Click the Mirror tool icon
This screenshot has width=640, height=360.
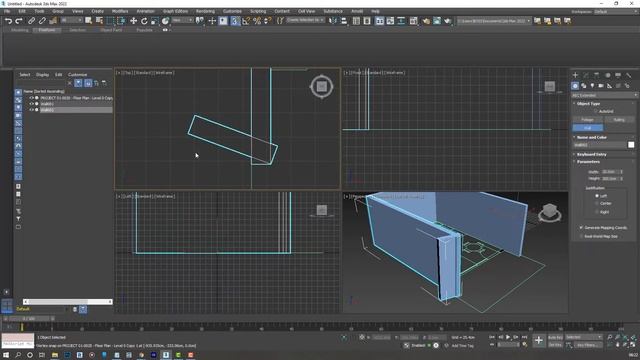(333, 21)
